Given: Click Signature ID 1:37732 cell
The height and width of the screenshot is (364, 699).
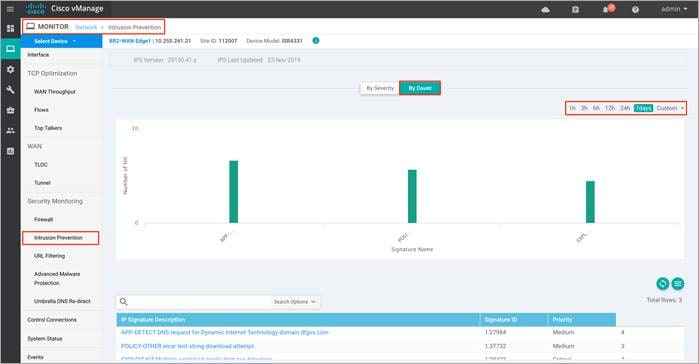Looking at the screenshot, I should [495, 346].
